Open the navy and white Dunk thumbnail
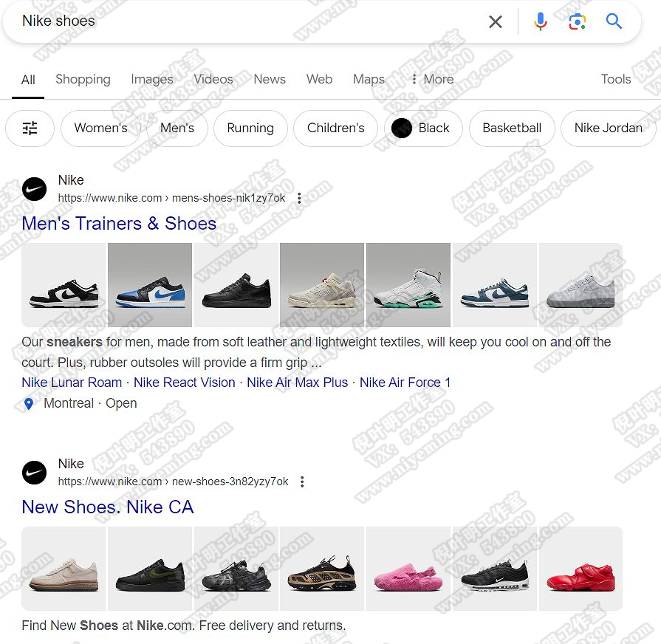This screenshot has height=644, width=661. 495,285
